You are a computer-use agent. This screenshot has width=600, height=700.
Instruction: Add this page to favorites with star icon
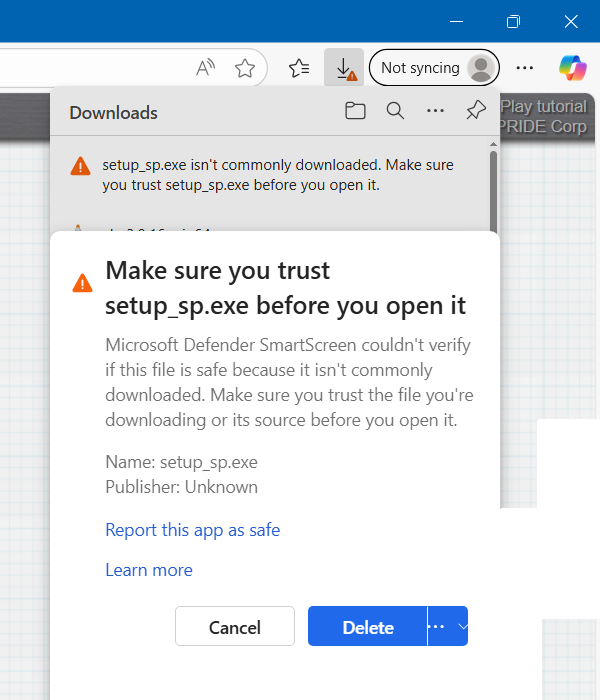click(x=245, y=68)
